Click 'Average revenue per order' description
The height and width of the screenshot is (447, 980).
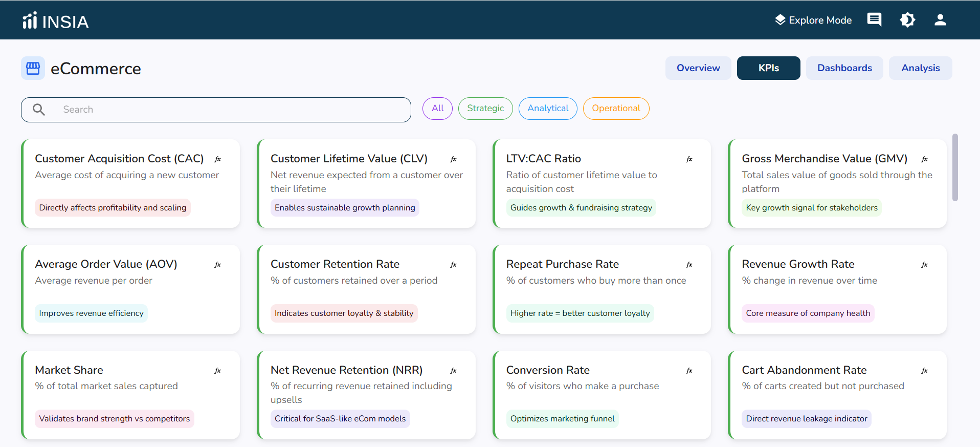click(x=94, y=281)
